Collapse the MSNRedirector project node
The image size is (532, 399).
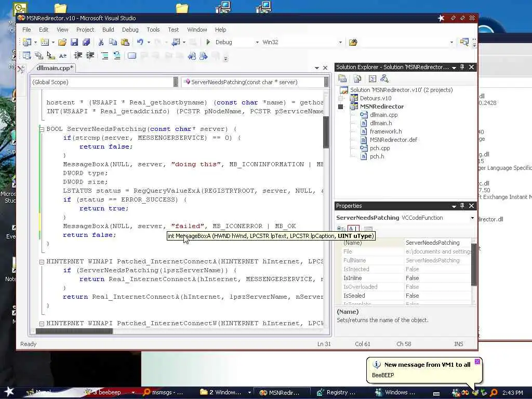click(x=341, y=107)
